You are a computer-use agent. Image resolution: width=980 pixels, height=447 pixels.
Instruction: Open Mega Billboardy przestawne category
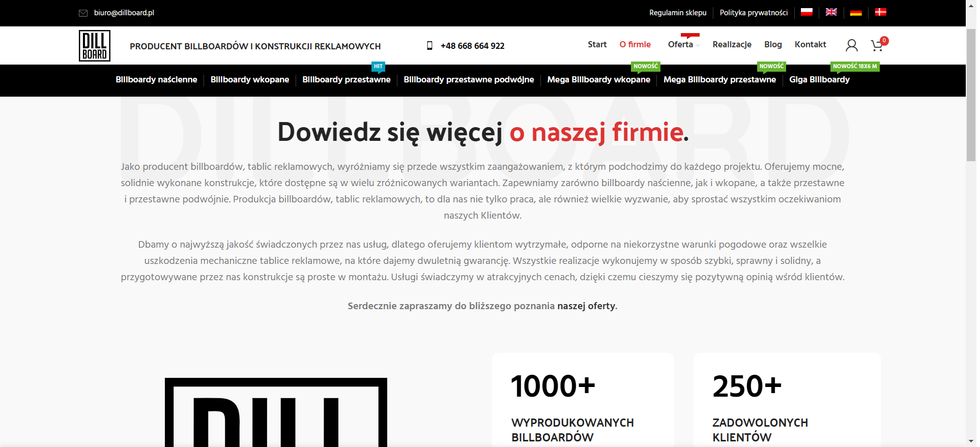point(719,80)
